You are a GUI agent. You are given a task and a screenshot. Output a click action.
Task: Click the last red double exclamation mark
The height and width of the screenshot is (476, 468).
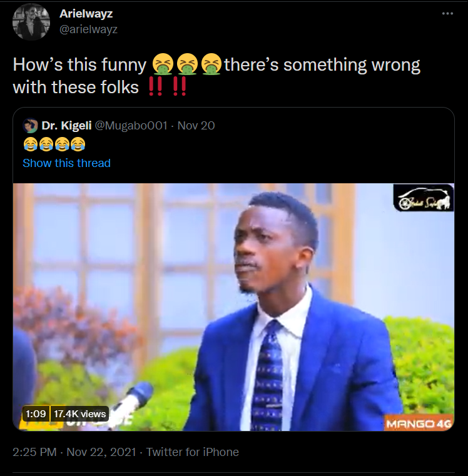point(179,88)
